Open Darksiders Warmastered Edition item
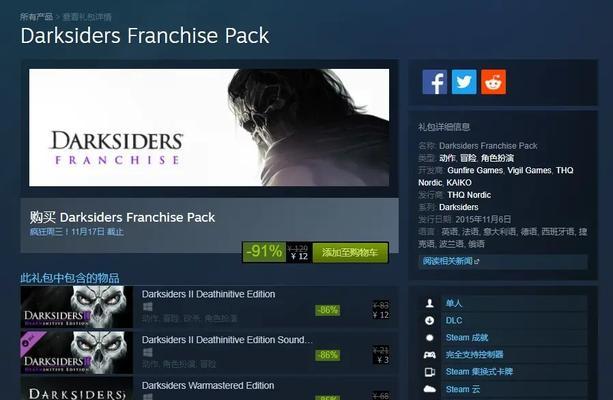 208,388
